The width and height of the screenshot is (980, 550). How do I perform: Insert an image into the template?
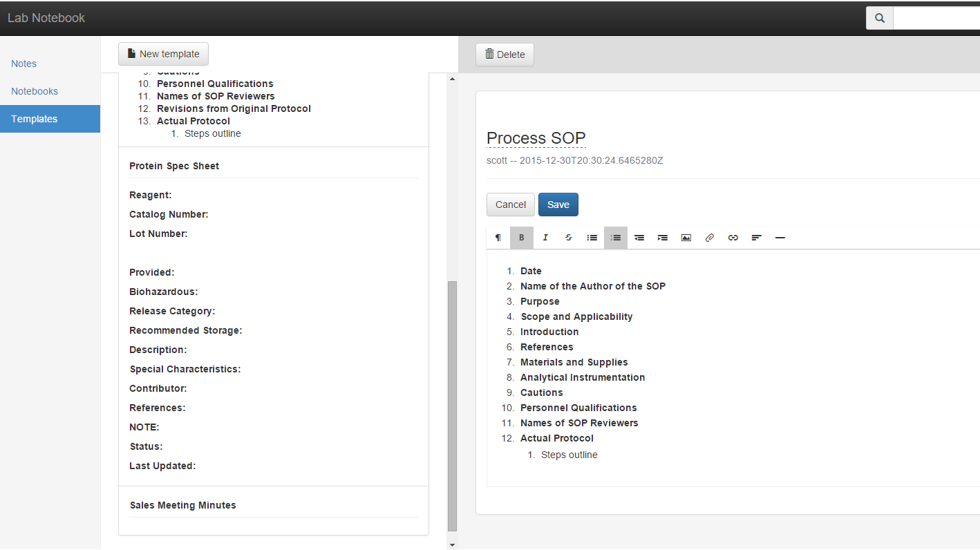click(x=686, y=237)
